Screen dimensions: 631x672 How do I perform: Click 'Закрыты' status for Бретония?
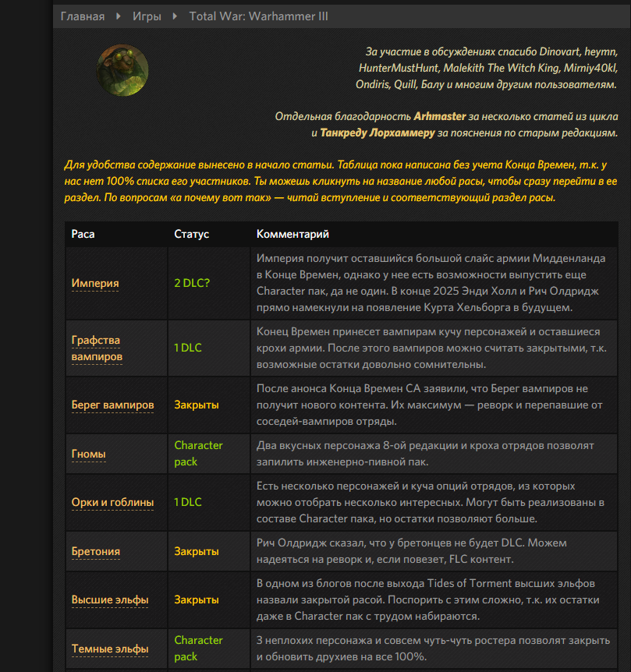click(197, 552)
